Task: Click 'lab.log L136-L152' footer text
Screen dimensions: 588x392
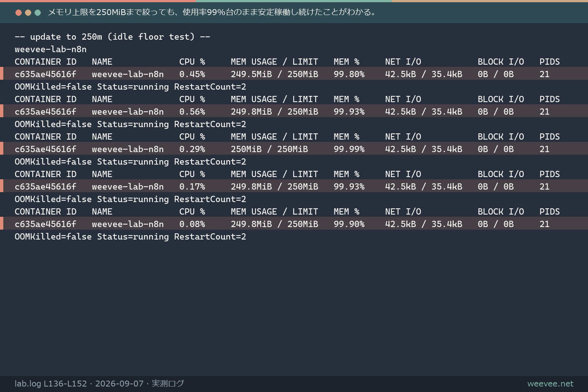Action: pyautogui.click(x=51, y=384)
